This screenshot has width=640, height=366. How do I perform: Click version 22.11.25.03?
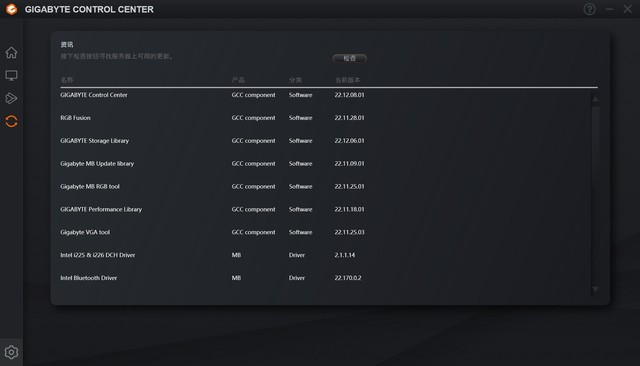pos(349,232)
